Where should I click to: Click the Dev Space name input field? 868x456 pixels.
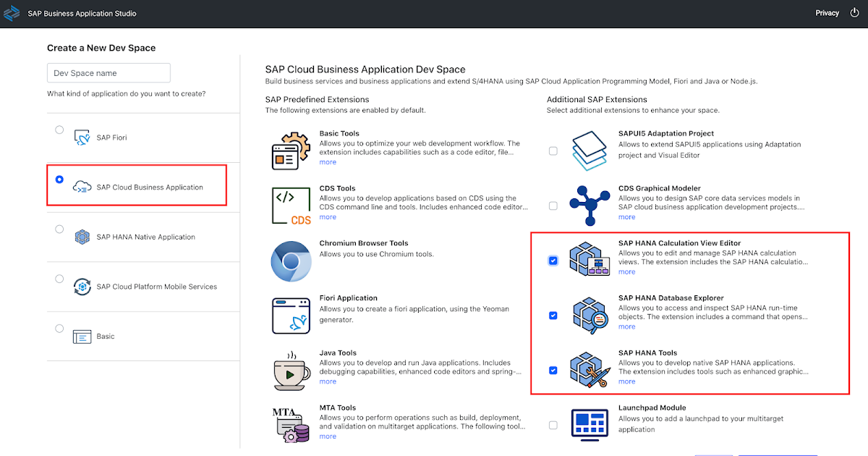coord(109,72)
